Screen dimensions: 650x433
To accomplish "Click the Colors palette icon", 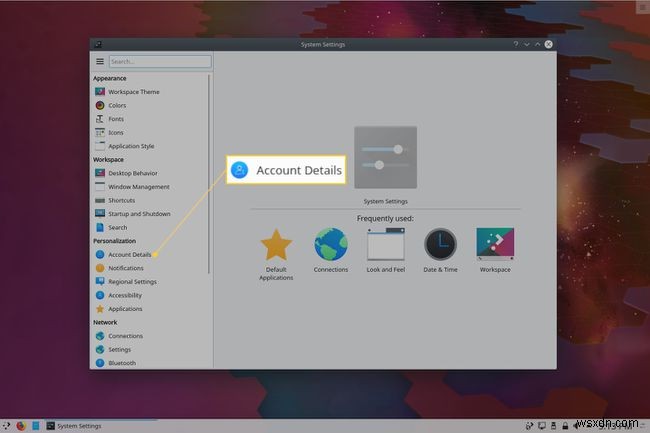I will (100, 105).
